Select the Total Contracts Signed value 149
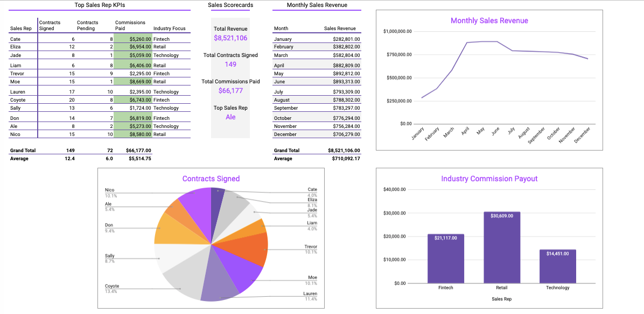Viewport: 644px width, 314px height. pyautogui.click(x=230, y=65)
